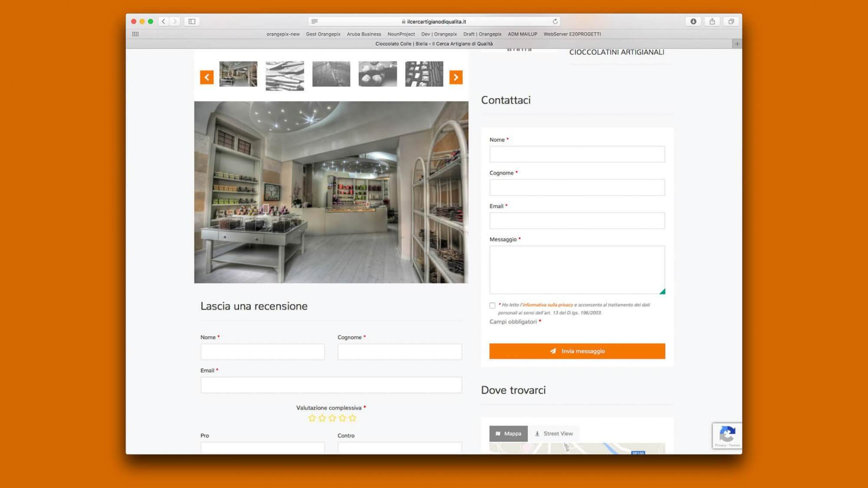Viewport: 868px width, 488px height.
Task: Reload the page with the refresh icon
Action: point(555,21)
